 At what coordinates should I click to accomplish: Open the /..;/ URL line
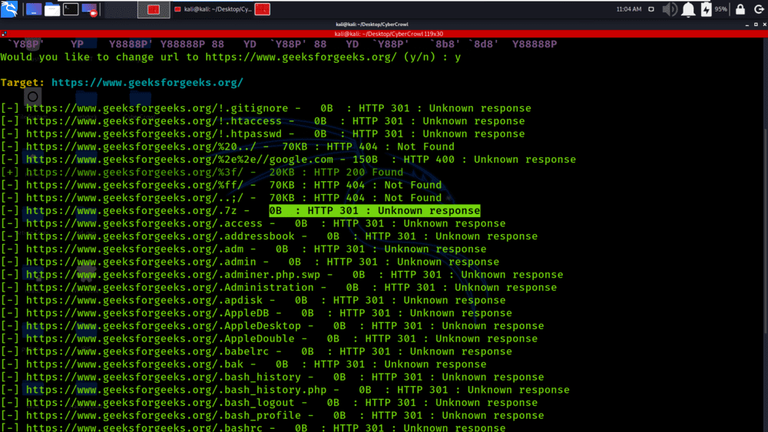coord(134,197)
